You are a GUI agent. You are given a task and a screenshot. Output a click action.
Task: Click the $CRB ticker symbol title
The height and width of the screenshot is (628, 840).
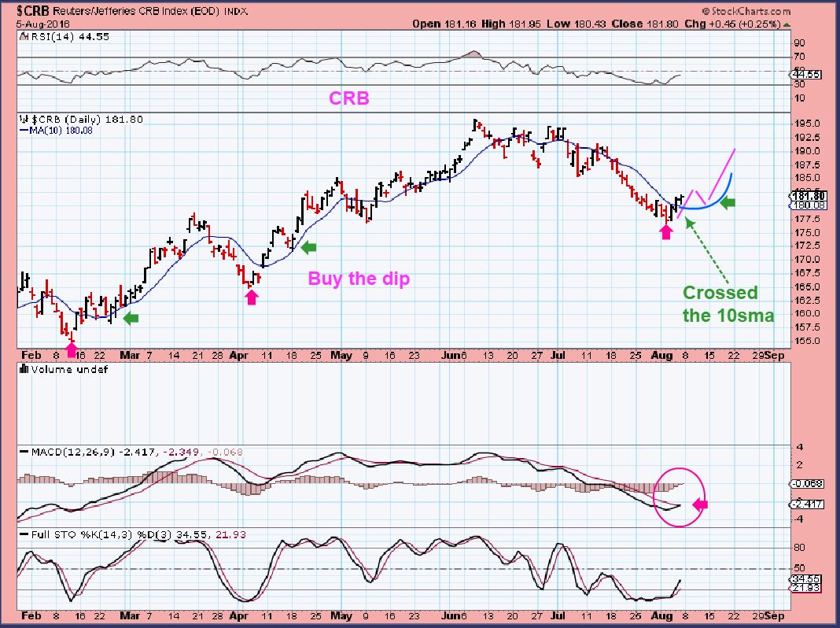tap(34, 11)
